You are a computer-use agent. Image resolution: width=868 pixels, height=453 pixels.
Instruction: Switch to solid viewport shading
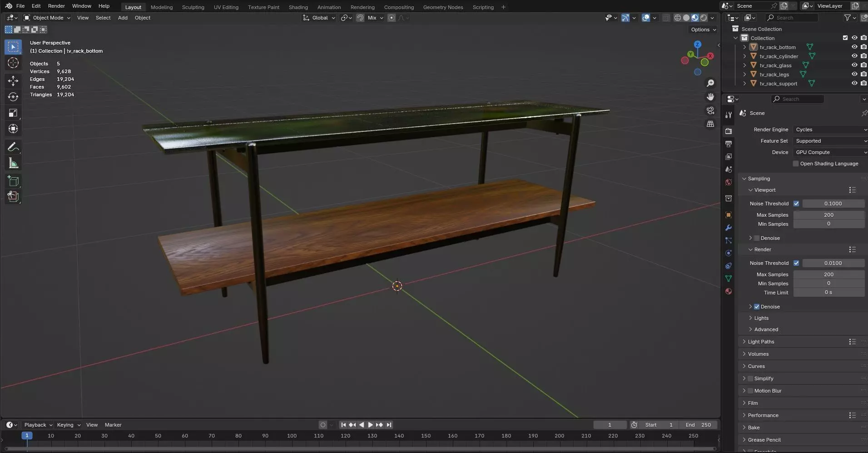(x=686, y=18)
